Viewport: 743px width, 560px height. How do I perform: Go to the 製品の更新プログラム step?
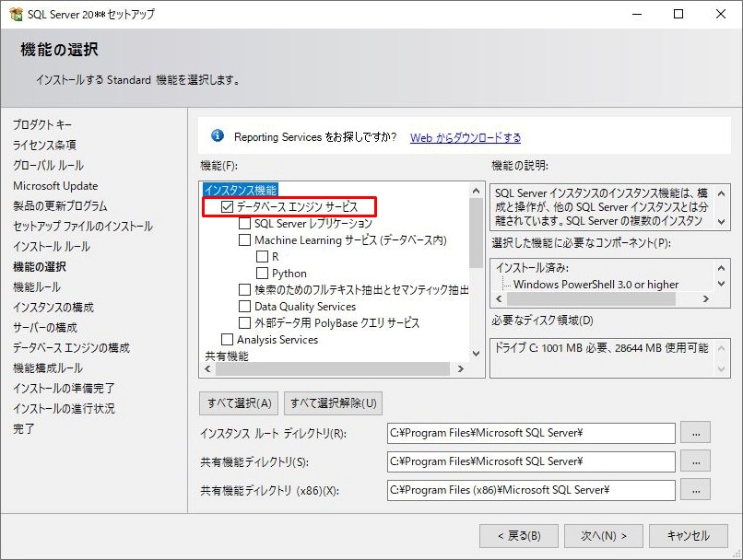point(60,206)
